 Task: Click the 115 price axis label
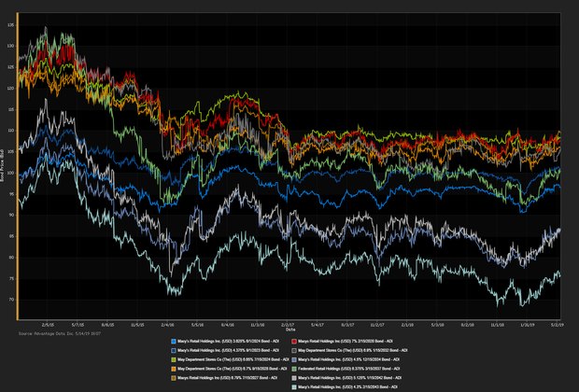click(x=10, y=109)
